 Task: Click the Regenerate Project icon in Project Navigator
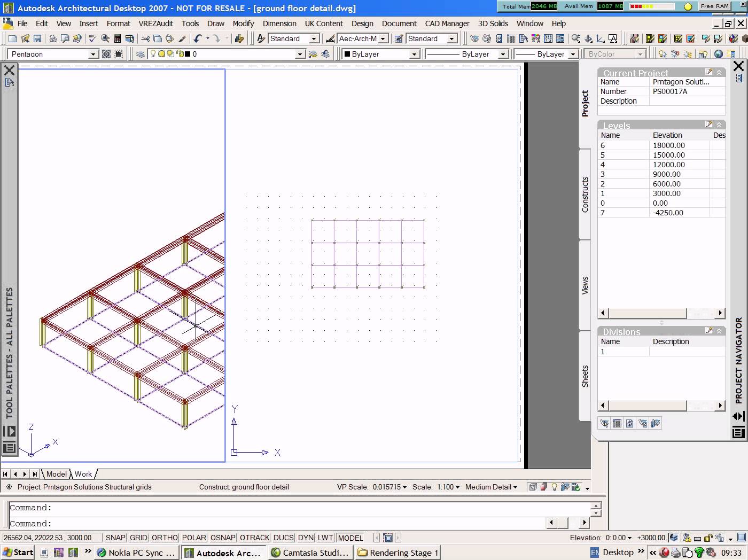click(x=629, y=423)
